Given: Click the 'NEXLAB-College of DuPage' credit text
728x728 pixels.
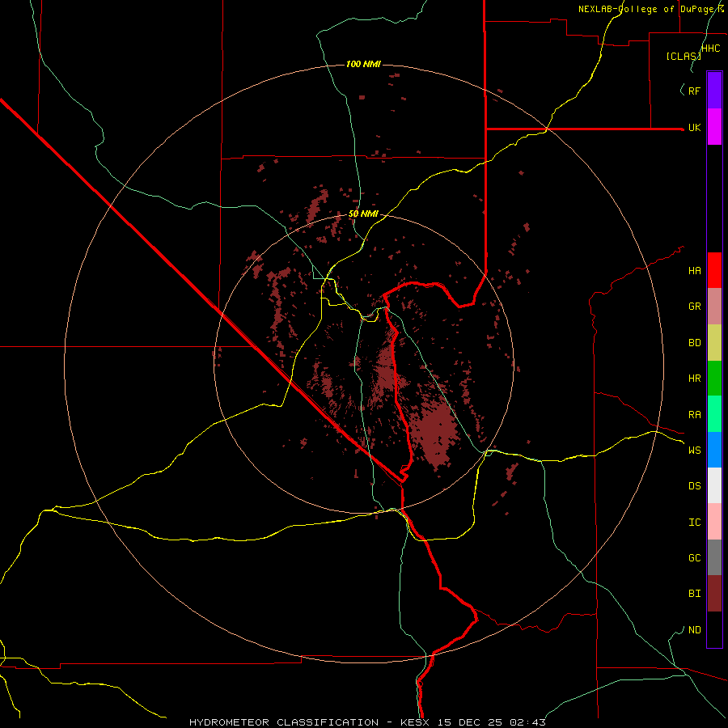Looking at the screenshot, I should 647,9.
